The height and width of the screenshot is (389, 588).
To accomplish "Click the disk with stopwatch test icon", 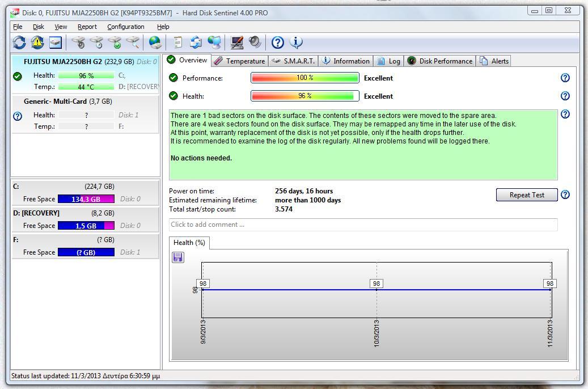I will 97,43.
